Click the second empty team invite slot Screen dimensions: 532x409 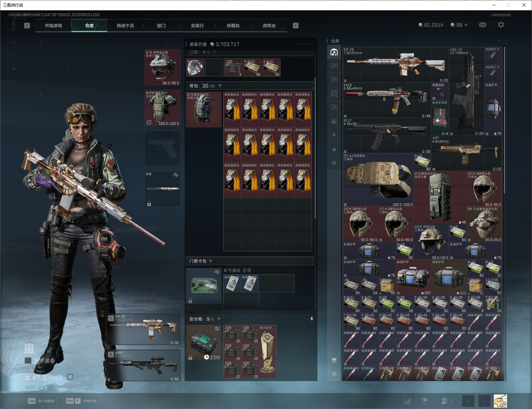(484, 401)
